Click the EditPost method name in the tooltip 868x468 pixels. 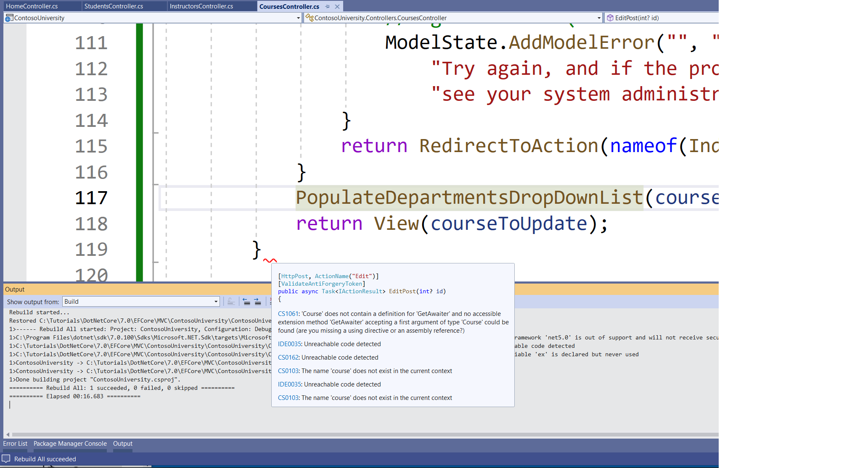(402, 292)
